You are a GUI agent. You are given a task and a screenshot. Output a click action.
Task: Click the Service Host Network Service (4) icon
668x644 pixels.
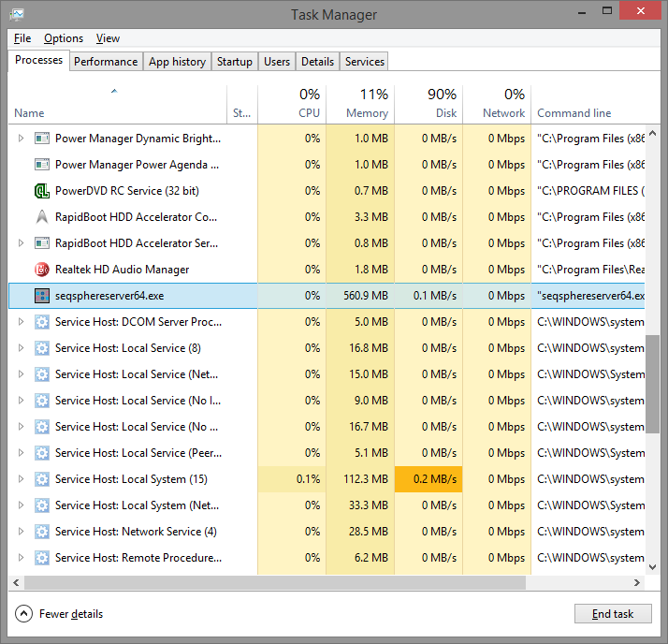(42, 532)
